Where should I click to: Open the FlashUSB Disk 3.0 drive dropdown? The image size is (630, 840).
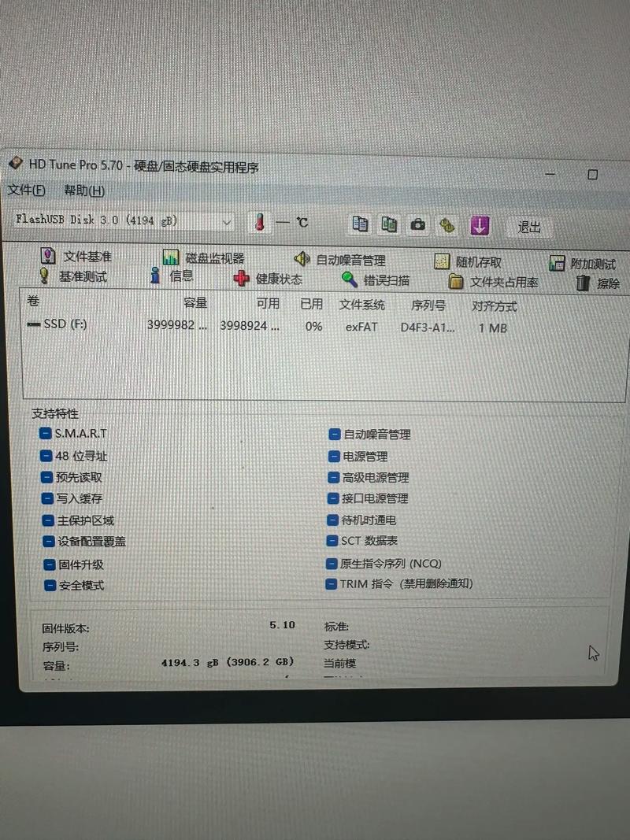coord(123,220)
